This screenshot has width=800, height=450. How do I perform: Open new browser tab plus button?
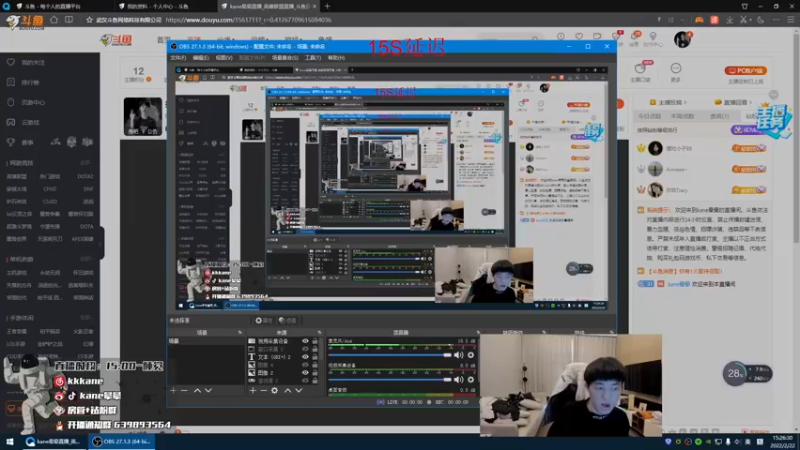coord(327,6)
